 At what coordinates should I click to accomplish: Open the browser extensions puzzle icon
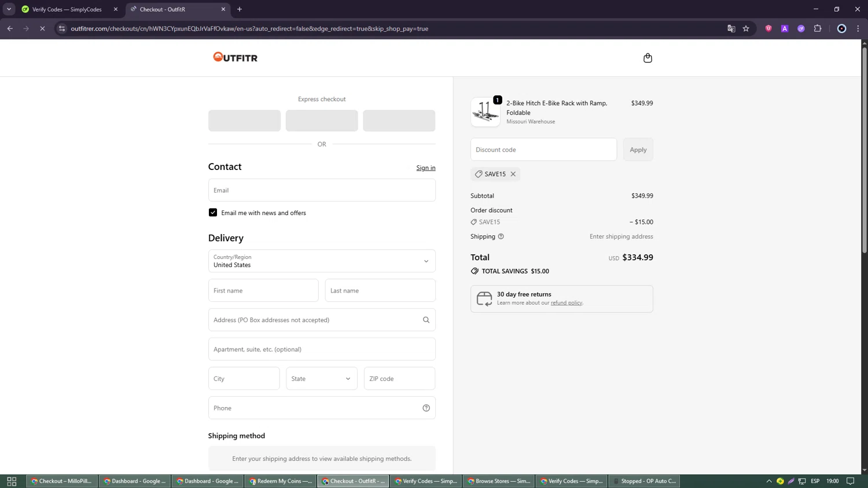[x=818, y=28]
